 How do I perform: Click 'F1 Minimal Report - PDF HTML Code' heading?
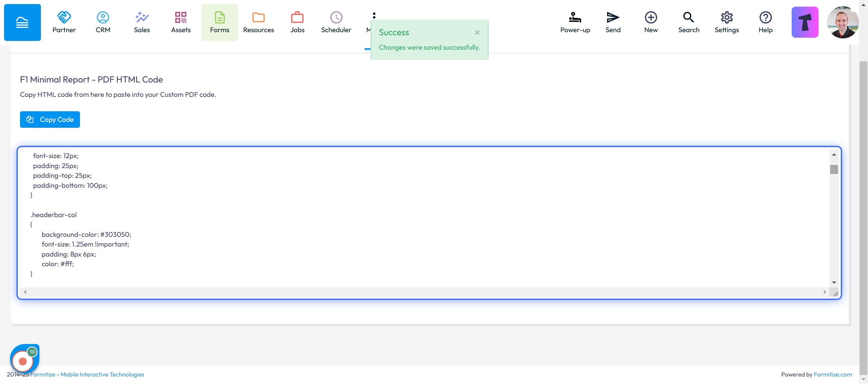91,79
